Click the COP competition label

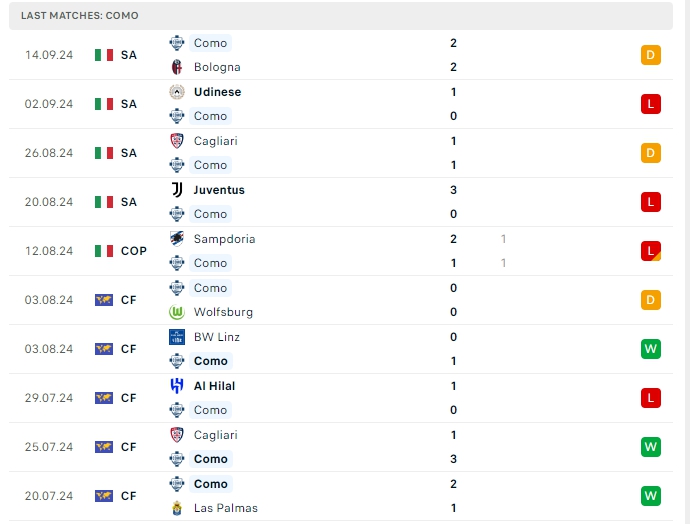point(134,251)
